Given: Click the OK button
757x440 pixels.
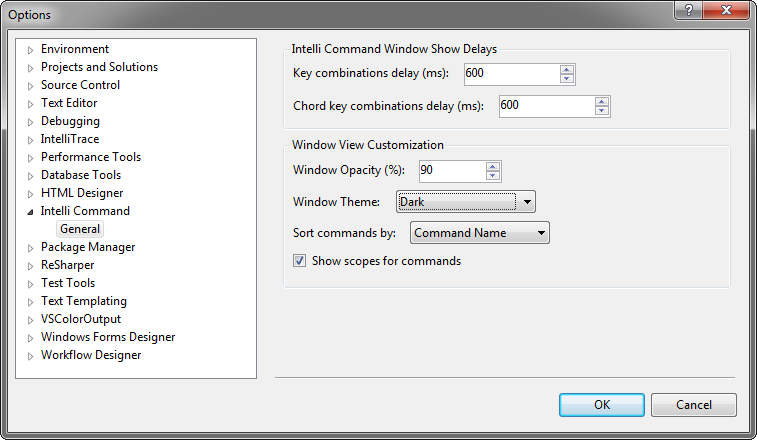Looking at the screenshot, I should pyautogui.click(x=602, y=405).
